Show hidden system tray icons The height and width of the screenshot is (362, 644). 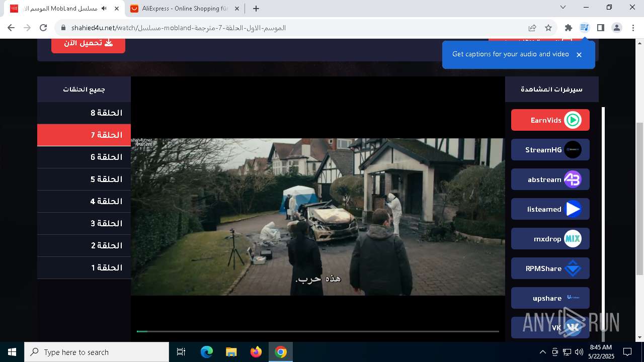click(x=542, y=352)
